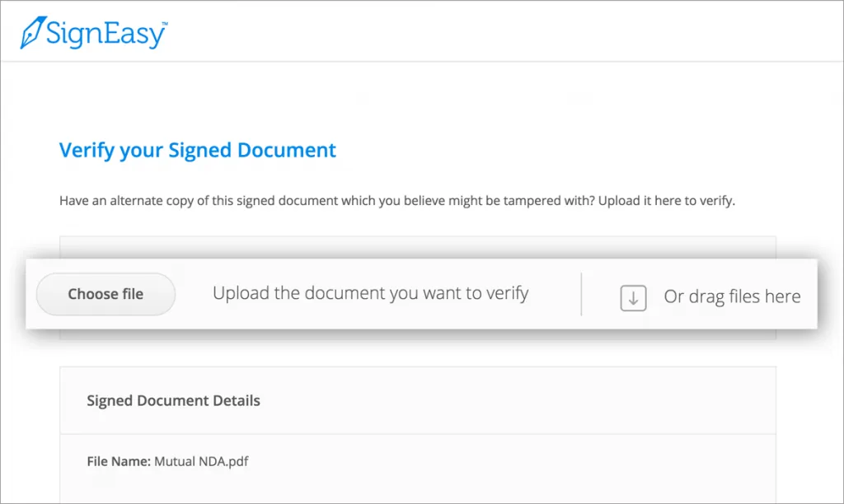
Task: Click the upload document prompt text
Action: (372, 293)
